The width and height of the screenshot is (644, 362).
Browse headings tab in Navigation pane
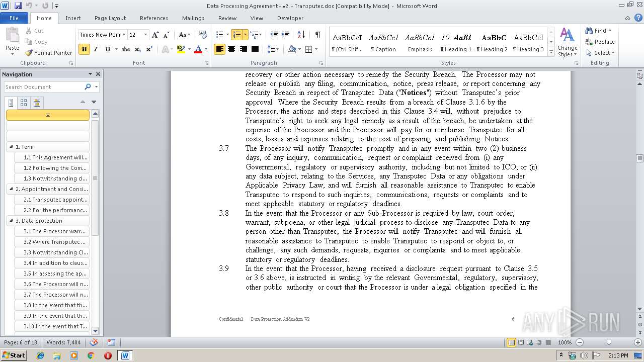11,103
